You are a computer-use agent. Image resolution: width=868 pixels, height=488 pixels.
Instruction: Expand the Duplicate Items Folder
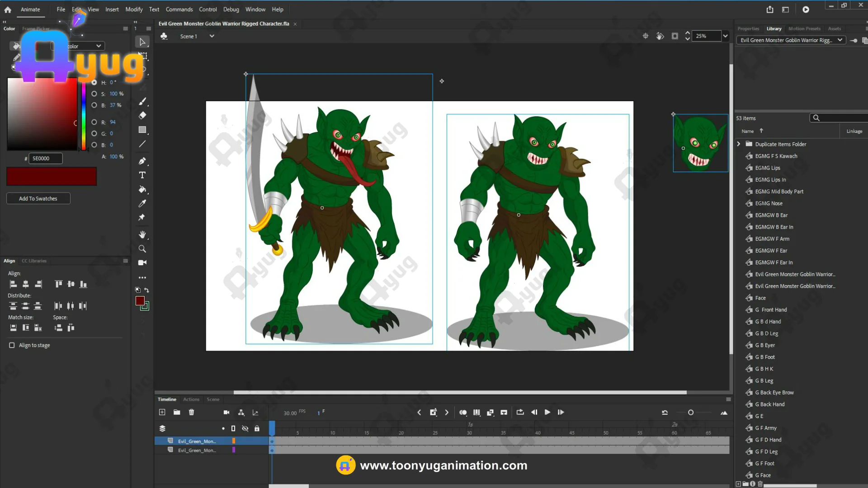pos(739,144)
